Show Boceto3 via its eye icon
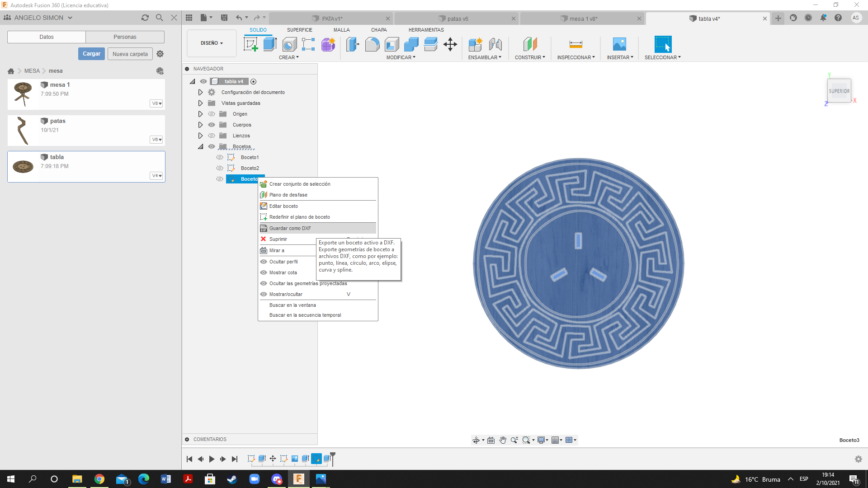This screenshot has width=868, height=488. point(220,179)
